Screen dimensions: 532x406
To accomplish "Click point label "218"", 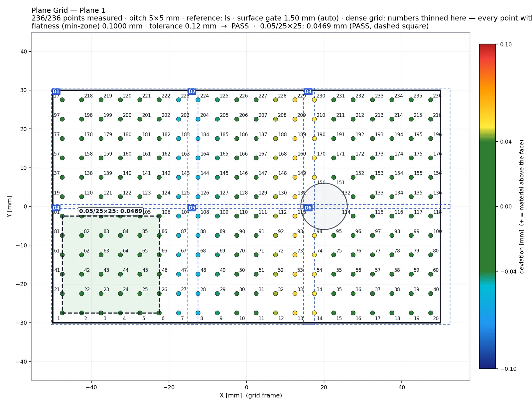I will click(x=88, y=96).
